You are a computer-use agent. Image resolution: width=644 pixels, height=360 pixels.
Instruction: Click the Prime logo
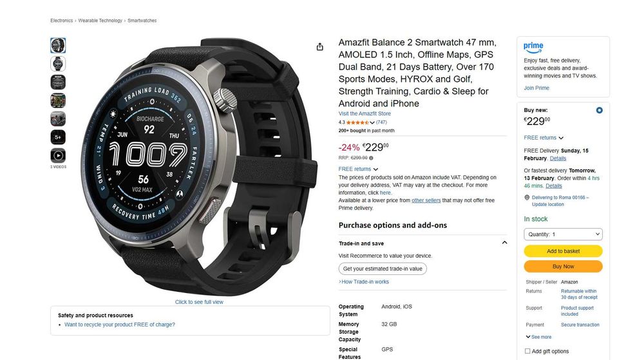[533, 47]
